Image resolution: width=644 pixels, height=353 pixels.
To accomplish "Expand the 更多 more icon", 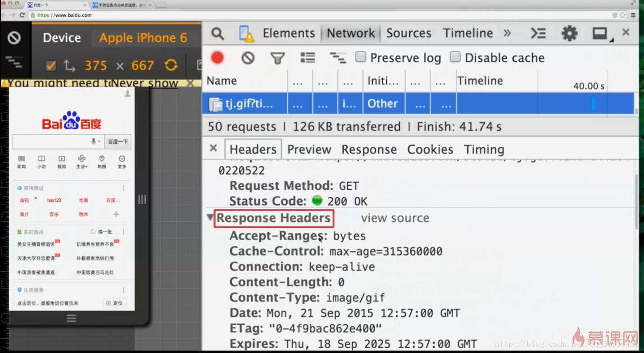I will 122,162.
